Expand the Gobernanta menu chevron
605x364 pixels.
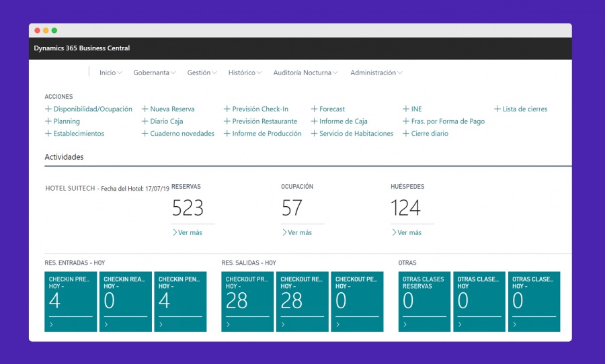pyautogui.click(x=173, y=73)
